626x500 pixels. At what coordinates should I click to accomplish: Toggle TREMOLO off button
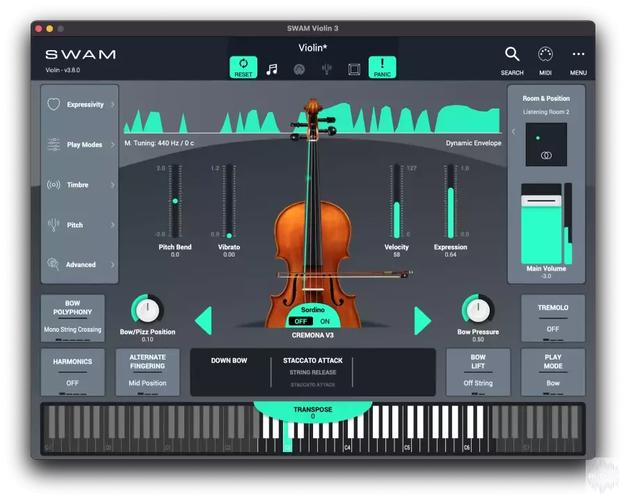[553, 318]
